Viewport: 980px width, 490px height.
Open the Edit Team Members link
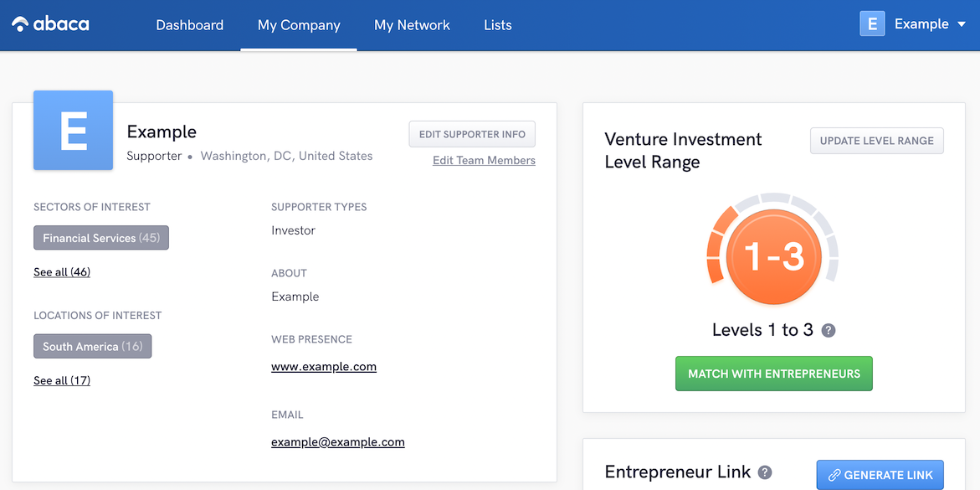[x=484, y=161]
